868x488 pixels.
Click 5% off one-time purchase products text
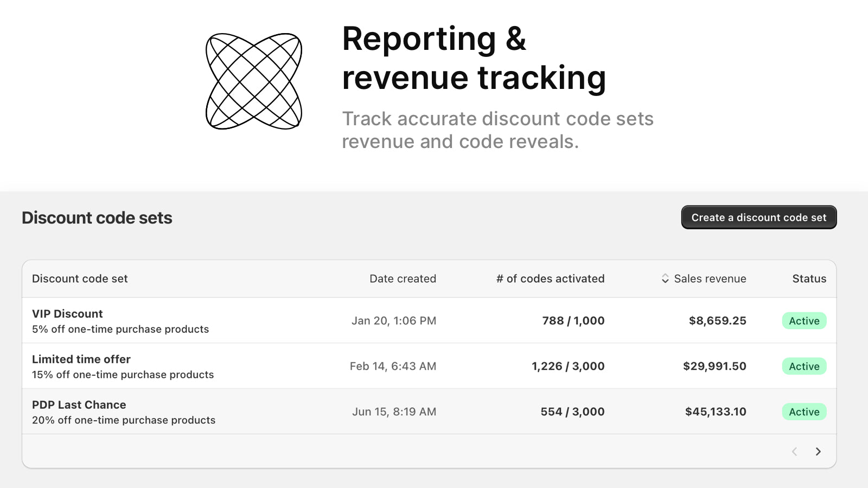point(120,329)
